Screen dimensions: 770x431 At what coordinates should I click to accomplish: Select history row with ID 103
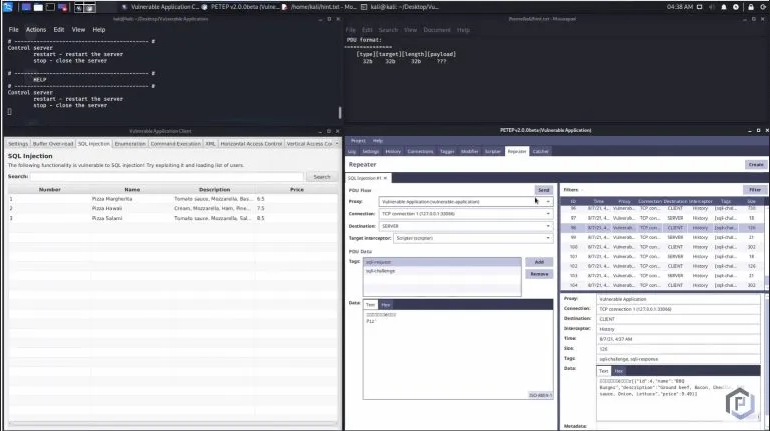tap(662, 275)
